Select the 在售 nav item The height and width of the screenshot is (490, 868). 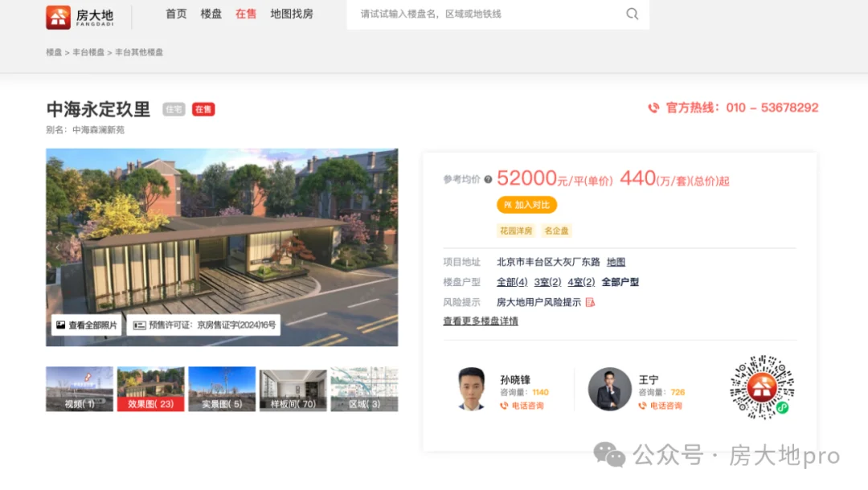tap(246, 14)
